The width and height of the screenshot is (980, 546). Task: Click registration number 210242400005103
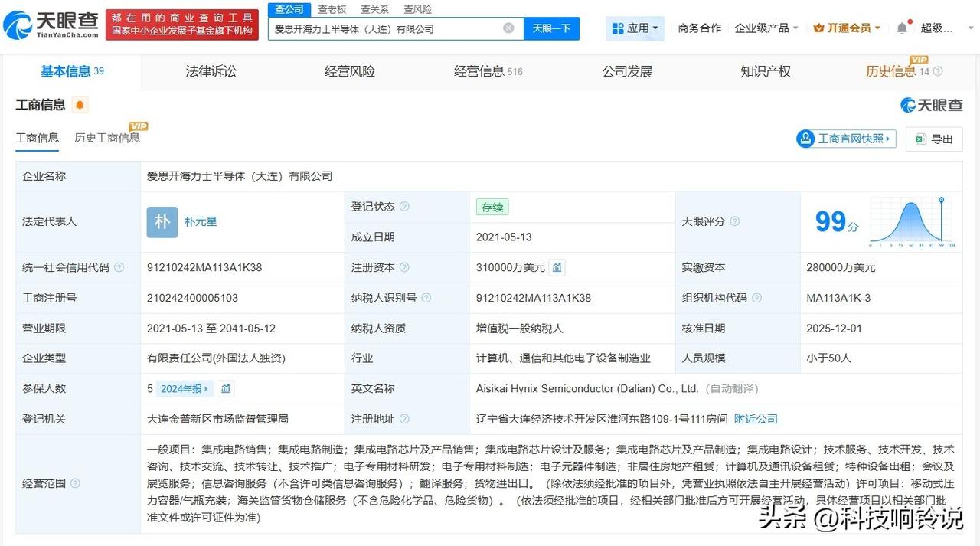coord(192,298)
